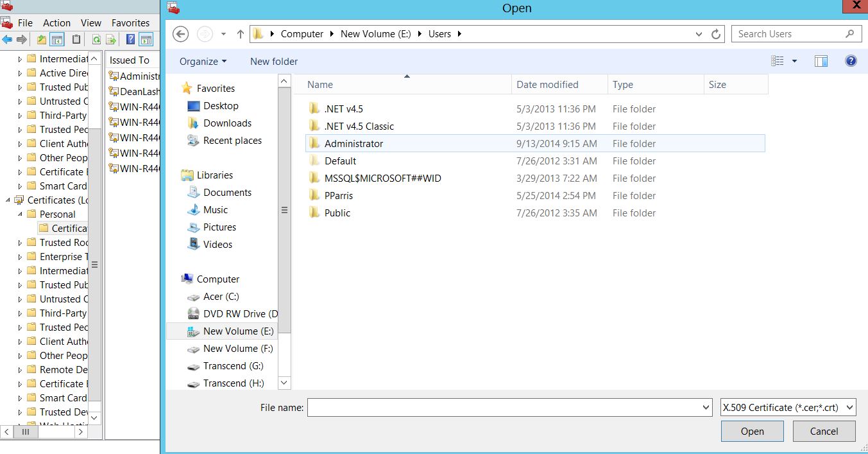Open the Organize dropdown menu

[x=203, y=62]
